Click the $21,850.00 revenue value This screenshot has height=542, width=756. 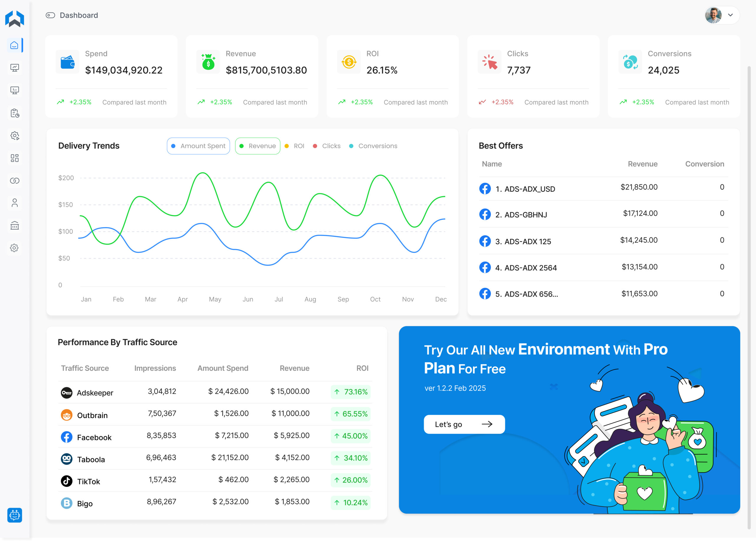click(639, 187)
